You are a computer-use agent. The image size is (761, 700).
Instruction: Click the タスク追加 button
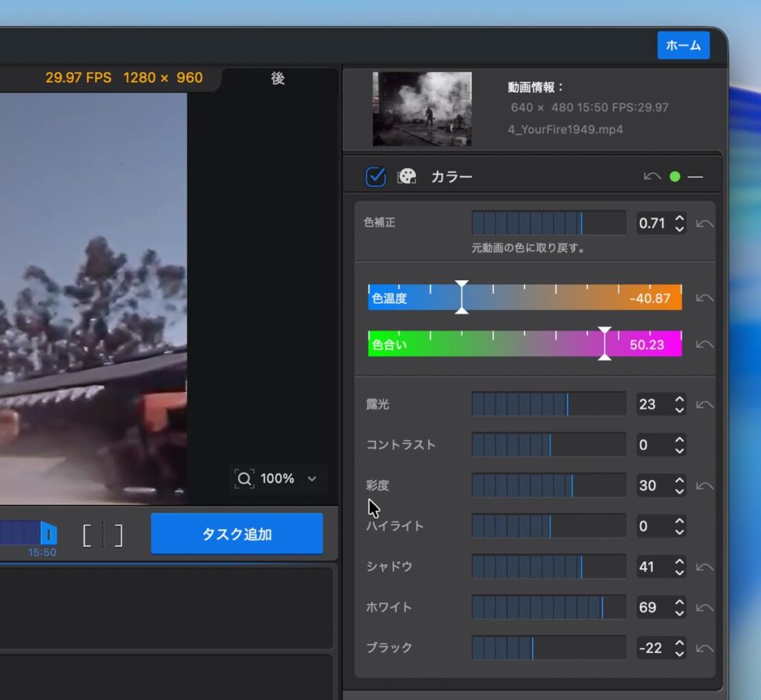coord(237,534)
